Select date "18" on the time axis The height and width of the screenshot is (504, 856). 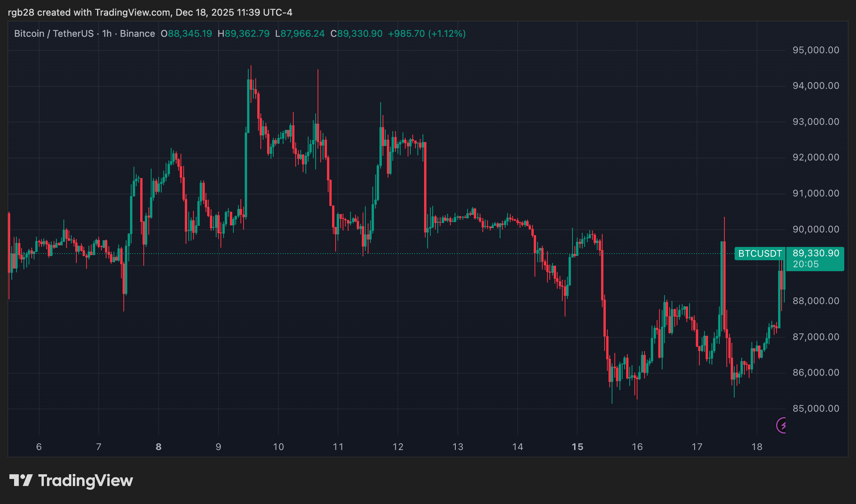(757, 446)
